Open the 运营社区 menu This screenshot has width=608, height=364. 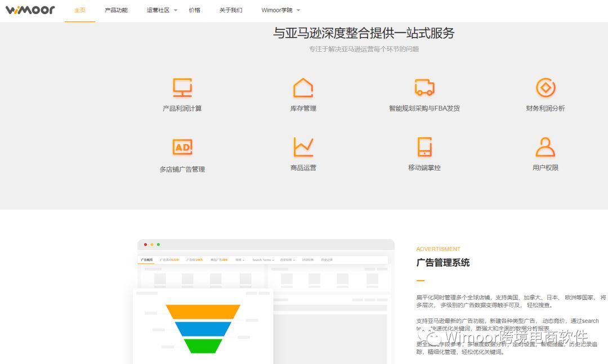pyautogui.click(x=158, y=10)
